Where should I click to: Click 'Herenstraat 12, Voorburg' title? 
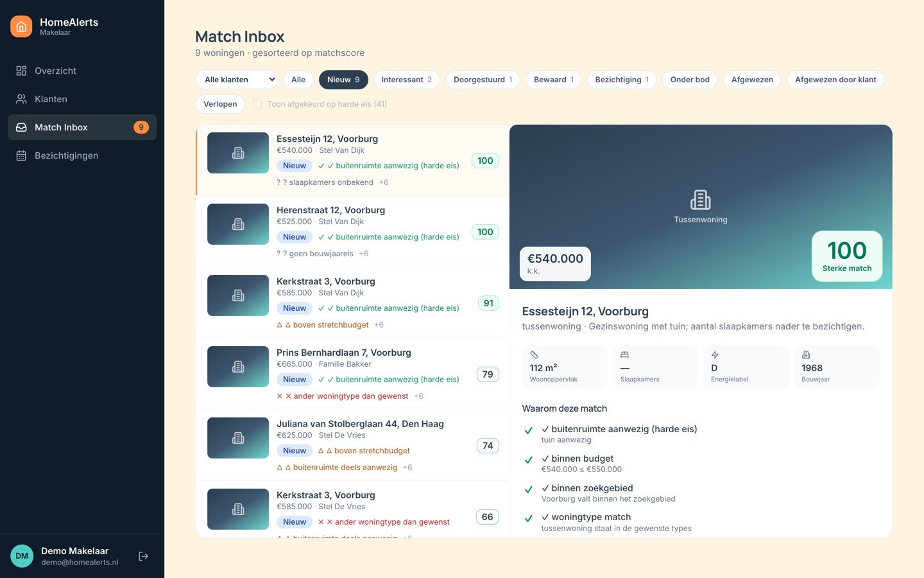(x=330, y=210)
